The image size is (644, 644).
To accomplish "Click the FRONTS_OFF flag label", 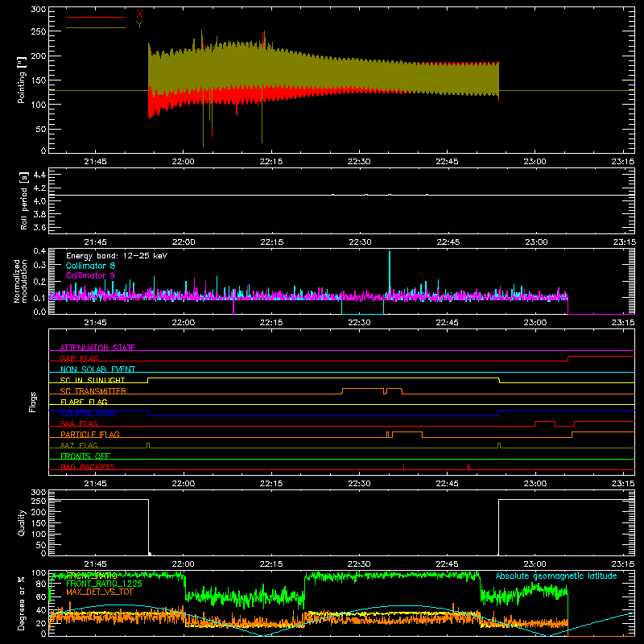I will tap(85, 456).
